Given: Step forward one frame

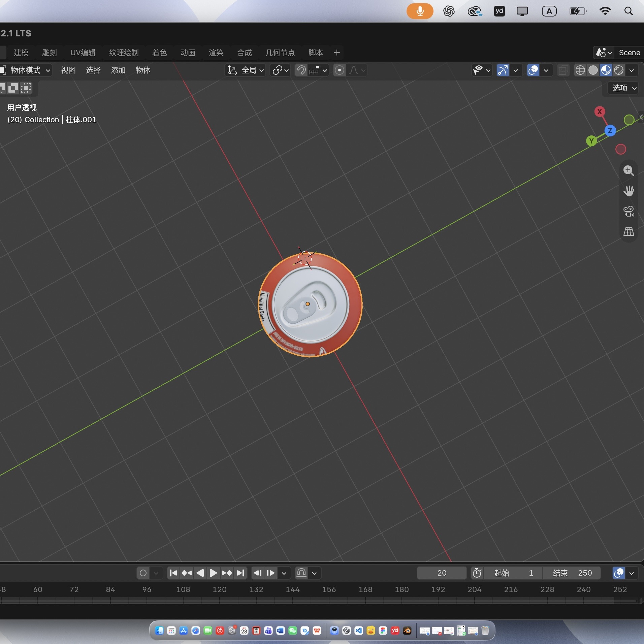Looking at the screenshot, I should tap(271, 573).
